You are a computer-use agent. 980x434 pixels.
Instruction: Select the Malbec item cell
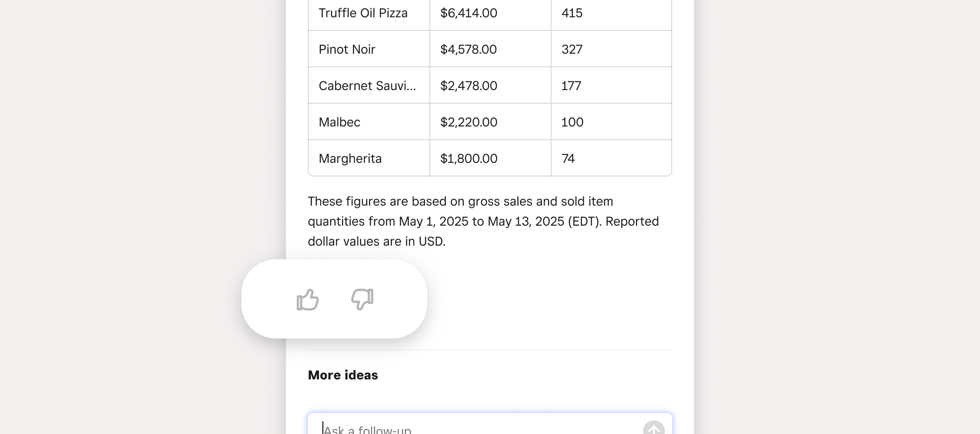(369, 122)
